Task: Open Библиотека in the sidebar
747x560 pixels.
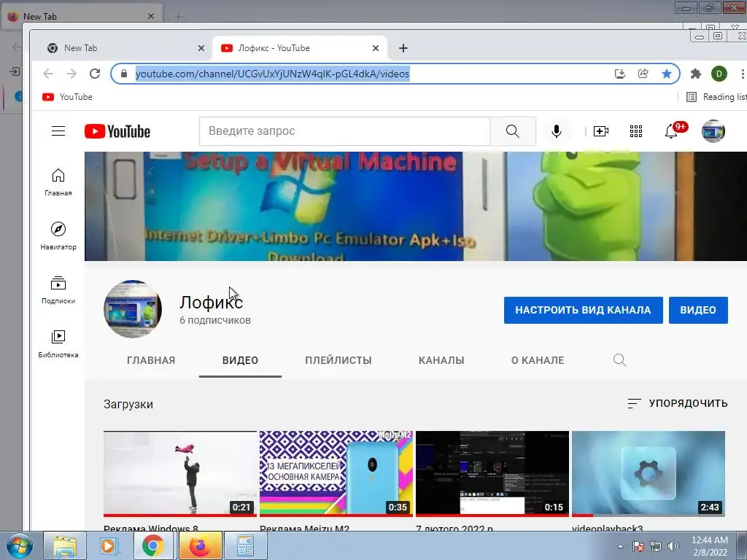Action: pos(58,344)
